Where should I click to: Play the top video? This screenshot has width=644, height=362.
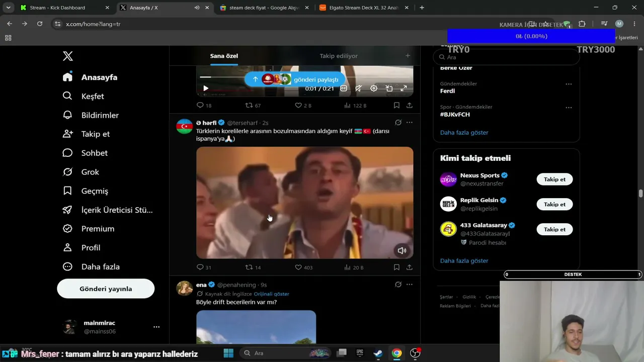point(206,88)
